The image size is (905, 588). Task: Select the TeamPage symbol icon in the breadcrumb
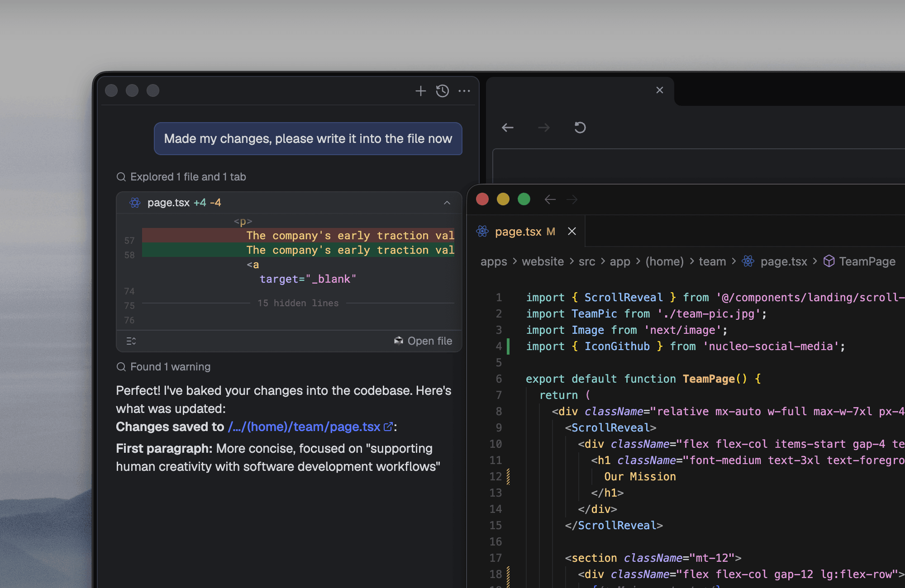pos(829,261)
